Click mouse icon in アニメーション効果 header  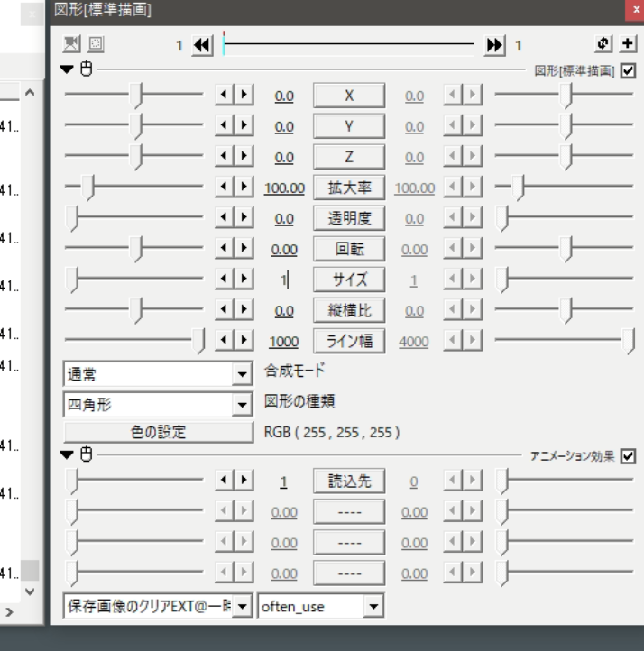tap(86, 454)
